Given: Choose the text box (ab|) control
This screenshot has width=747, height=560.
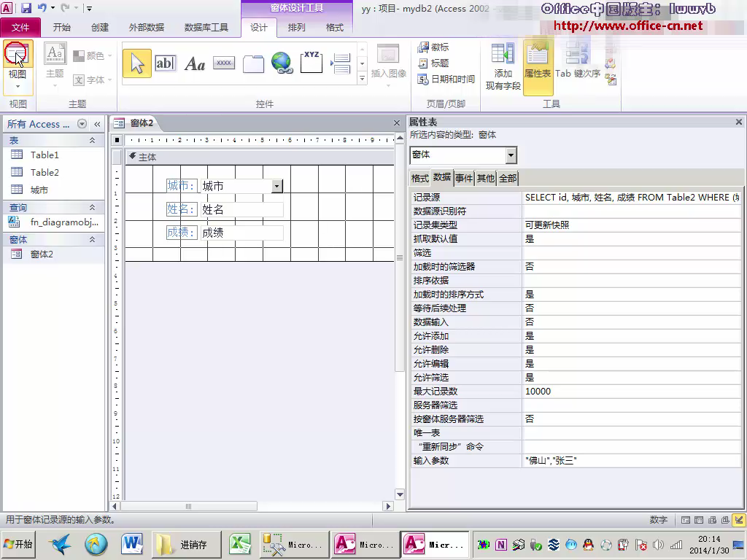Looking at the screenshot, I should (x=166, y=63).
